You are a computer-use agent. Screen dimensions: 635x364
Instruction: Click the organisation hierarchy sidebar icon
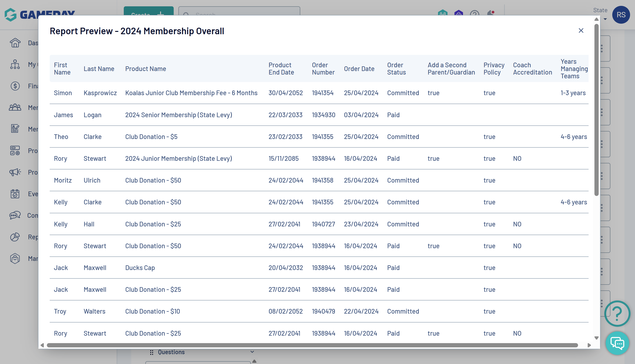pyautogui.click(x=15, y=64)
